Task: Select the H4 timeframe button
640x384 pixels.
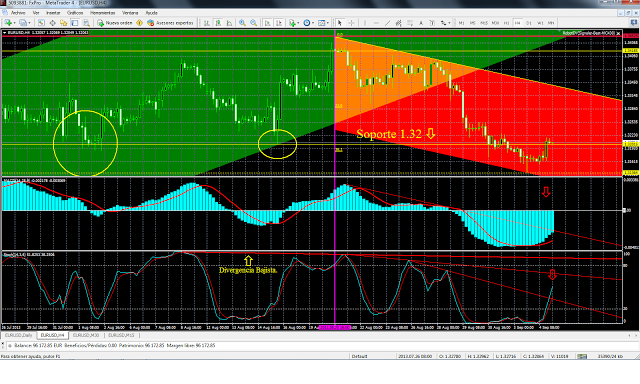Action: [518, 23]
